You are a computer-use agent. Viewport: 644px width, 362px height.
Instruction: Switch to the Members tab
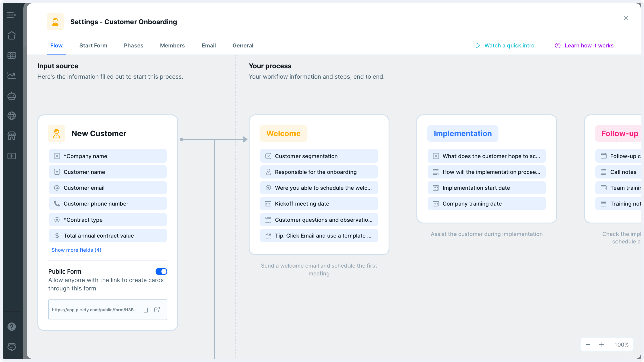(x=172, y=45)
